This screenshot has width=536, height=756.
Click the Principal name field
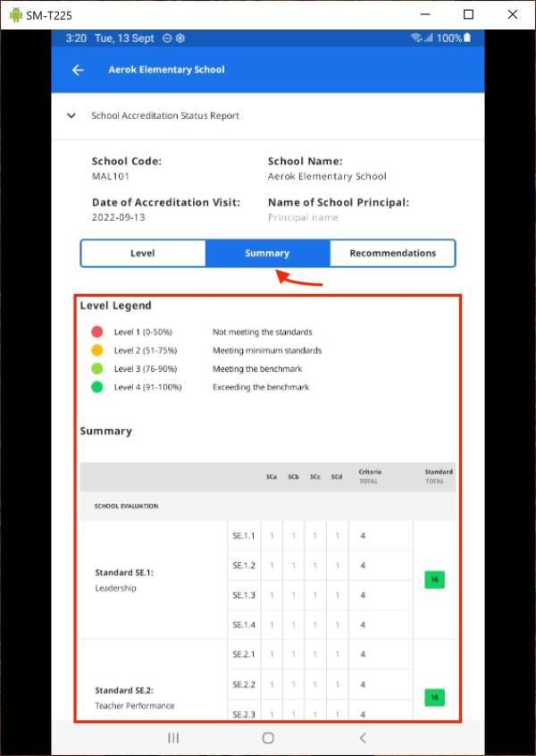(x=303, y=217)
